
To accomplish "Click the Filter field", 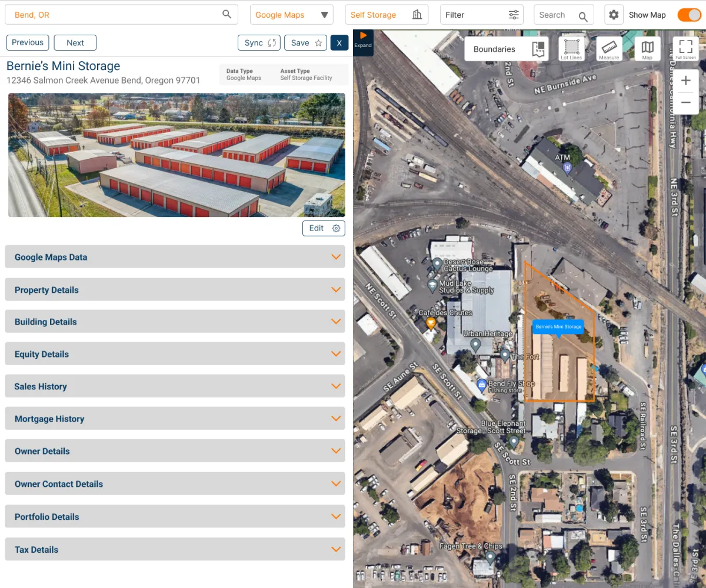I will (x=482, y=15).
